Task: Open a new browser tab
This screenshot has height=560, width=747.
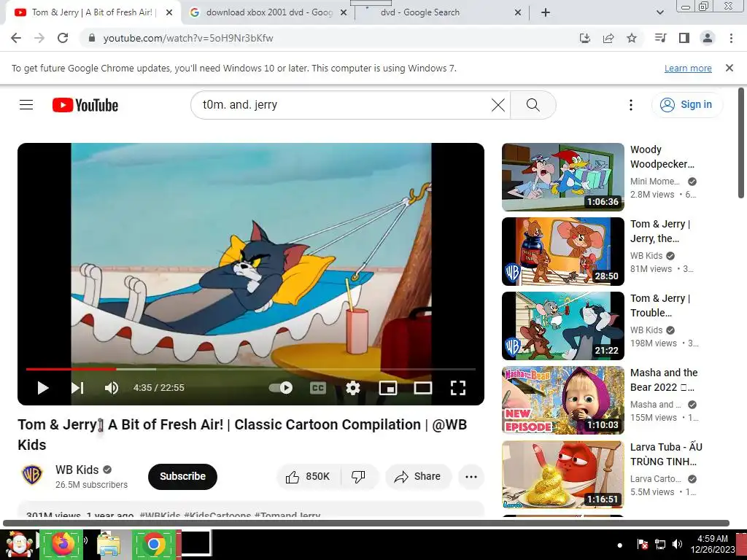Action: pos(546,13)
